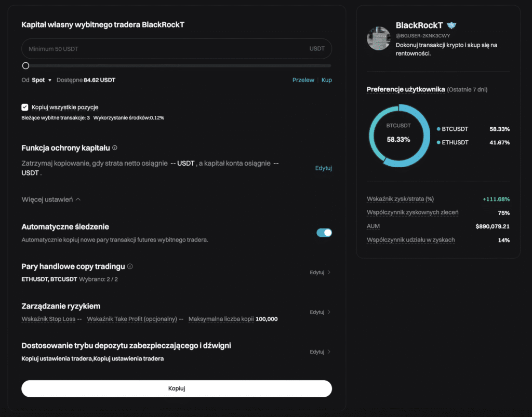532x417 pixels.
Task: Click the donut chart showing BTCUSDT 58.33%
Action: point(399,136)
